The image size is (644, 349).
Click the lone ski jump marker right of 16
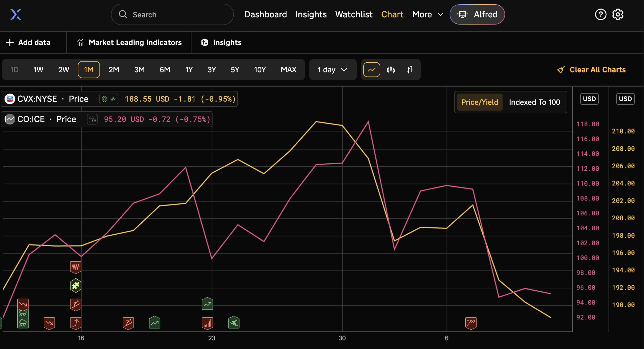click(128, 323)
